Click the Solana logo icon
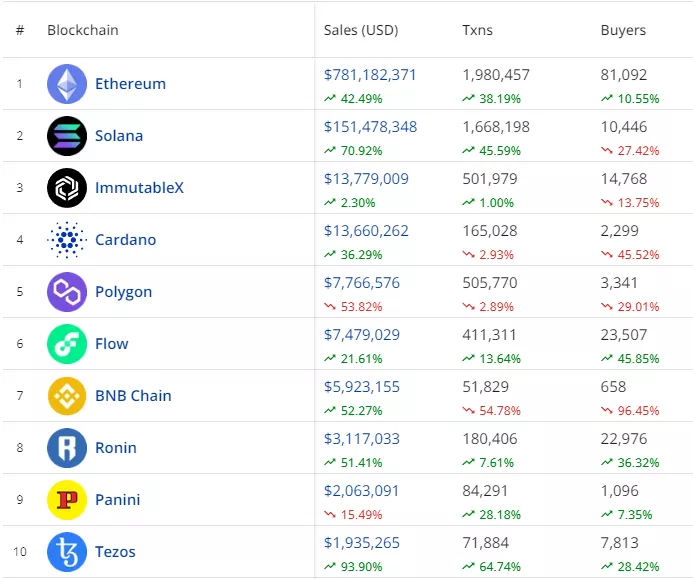 coord(67,136)
